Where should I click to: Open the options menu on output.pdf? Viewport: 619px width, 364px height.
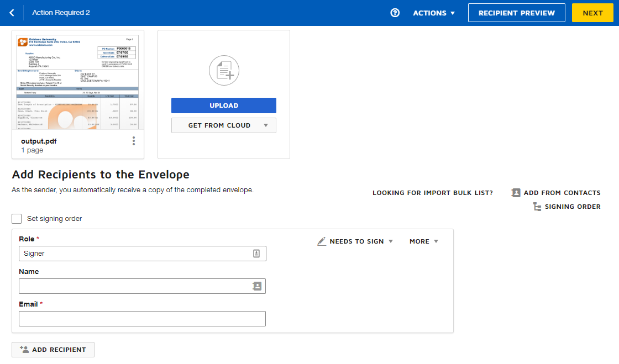coord(133,141)
